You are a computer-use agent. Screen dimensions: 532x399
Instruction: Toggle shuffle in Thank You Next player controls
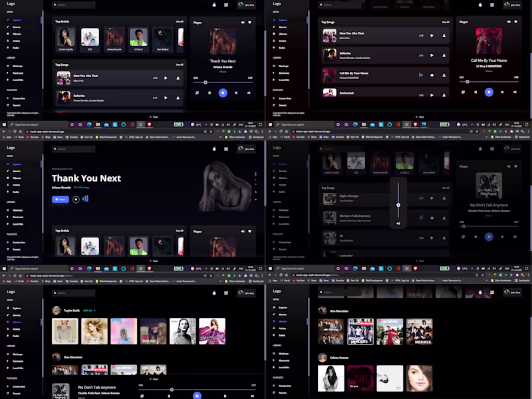coord(249,92)
